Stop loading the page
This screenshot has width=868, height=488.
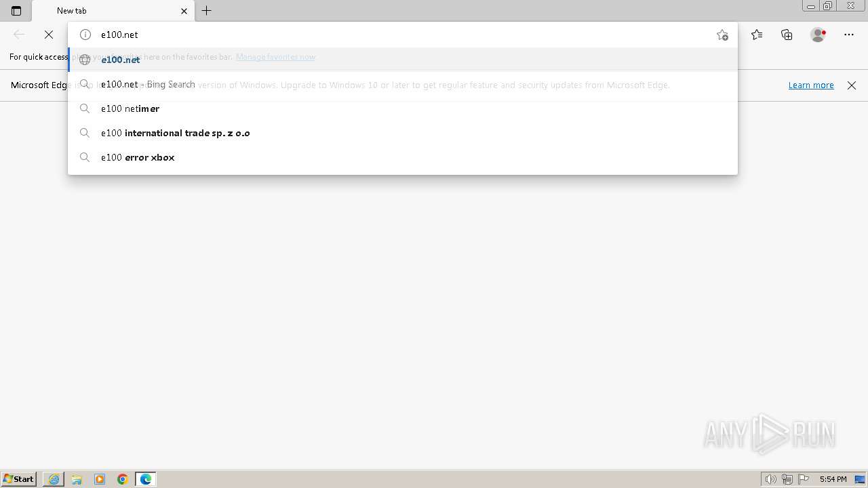click(x=49, y=35)
